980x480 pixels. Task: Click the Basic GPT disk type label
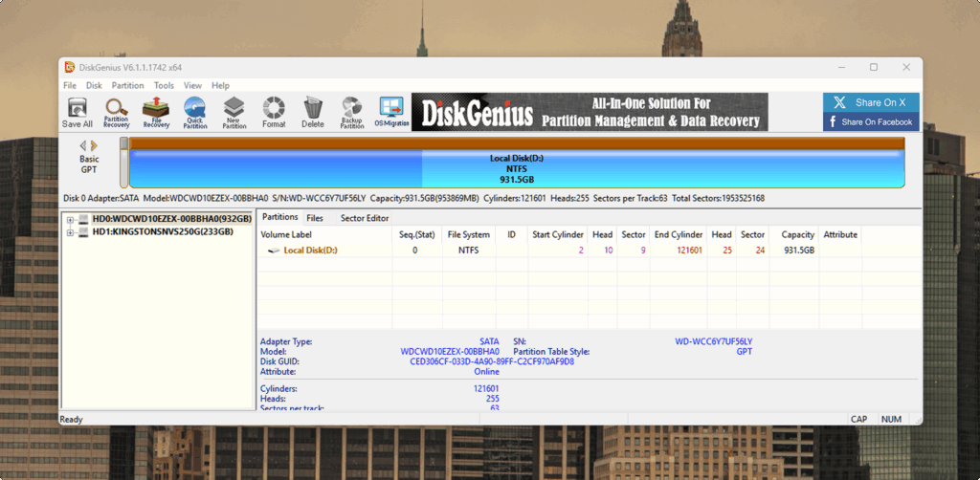(89, 164)
